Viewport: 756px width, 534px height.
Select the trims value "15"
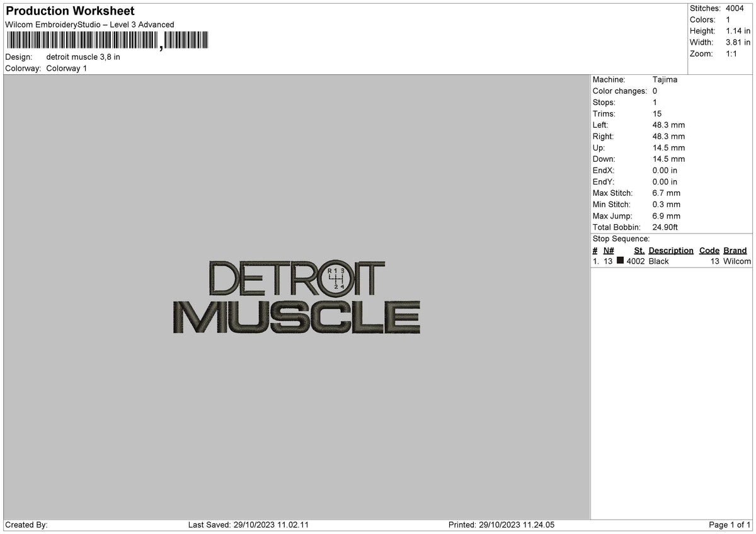657,113
